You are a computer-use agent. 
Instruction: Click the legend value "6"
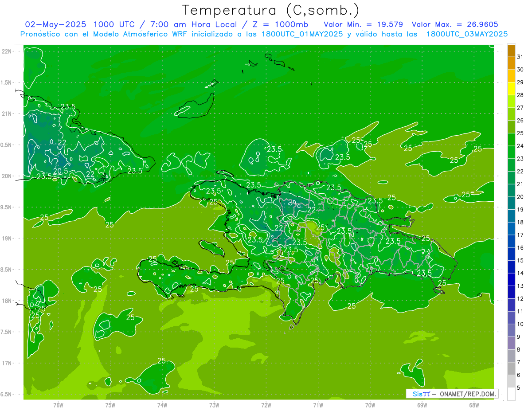pos(519,375)
